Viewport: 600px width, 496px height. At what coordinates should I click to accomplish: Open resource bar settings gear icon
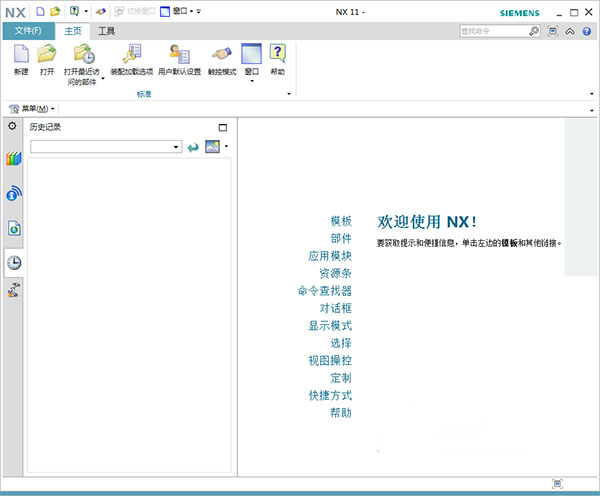point(12,126)
